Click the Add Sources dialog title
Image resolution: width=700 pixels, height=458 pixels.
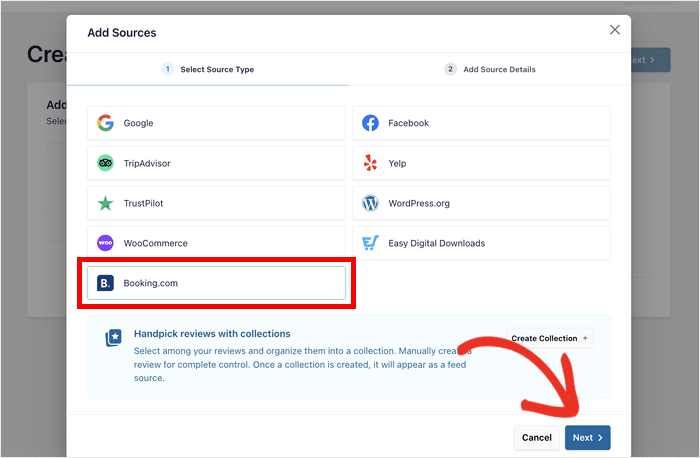click(122, 33)
